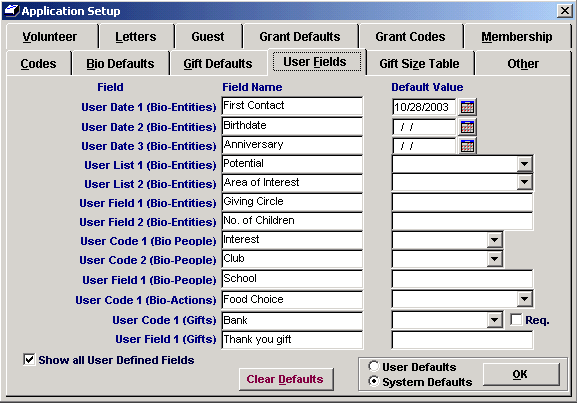Click the empty User Date 2 default date field

[x=424, y=127]
